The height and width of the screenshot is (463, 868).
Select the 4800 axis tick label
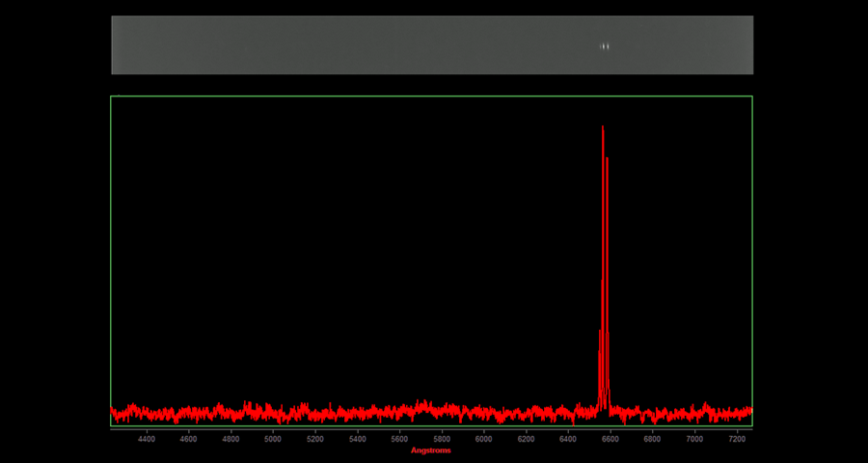pos(231,439)
